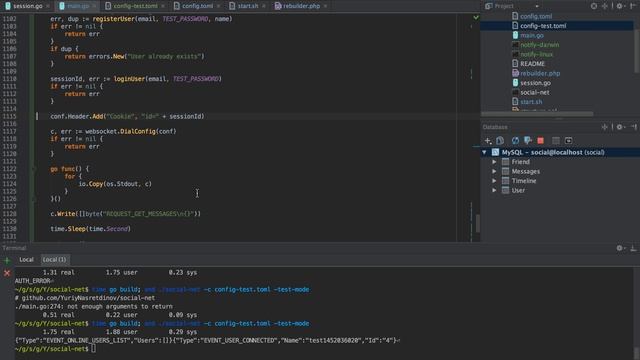This screenshot has width=640, height=360.
Task: Close terminal session with red X
Action: click(7, 273)
